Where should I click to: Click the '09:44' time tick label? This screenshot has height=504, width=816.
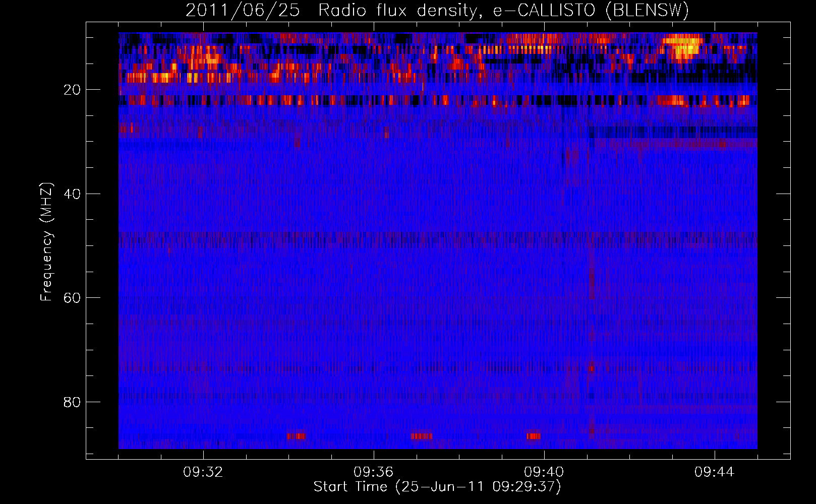point(715,472)
